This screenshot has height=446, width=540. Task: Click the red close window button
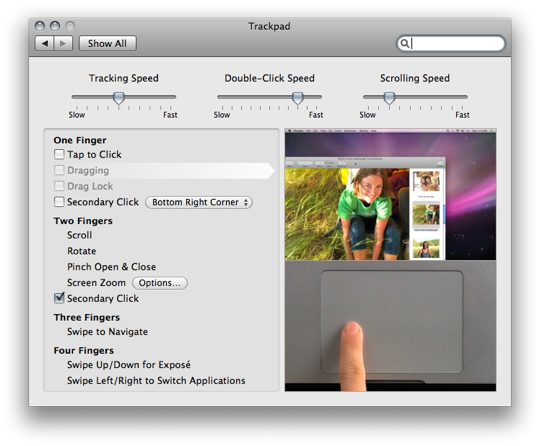point(40,26)
